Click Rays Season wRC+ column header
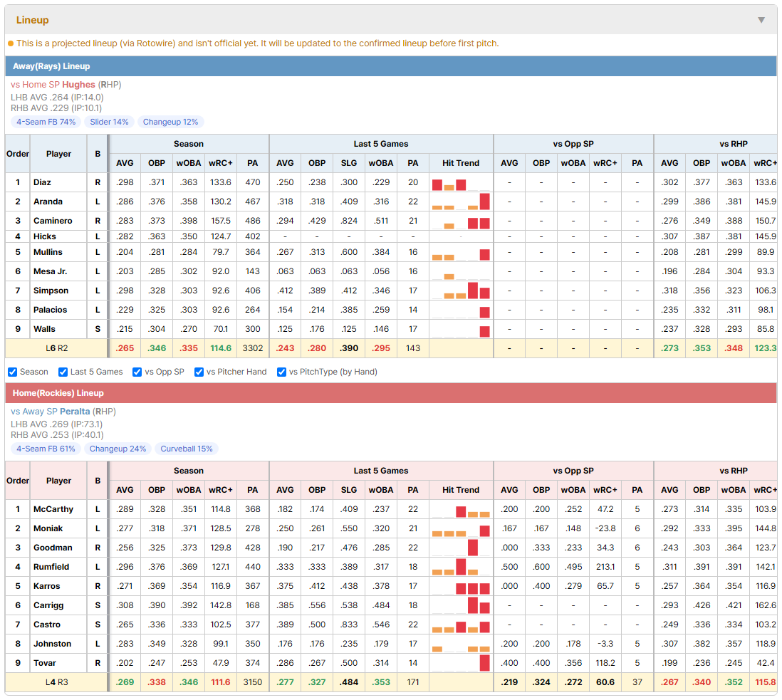782x700 pixels. [221, 164]
